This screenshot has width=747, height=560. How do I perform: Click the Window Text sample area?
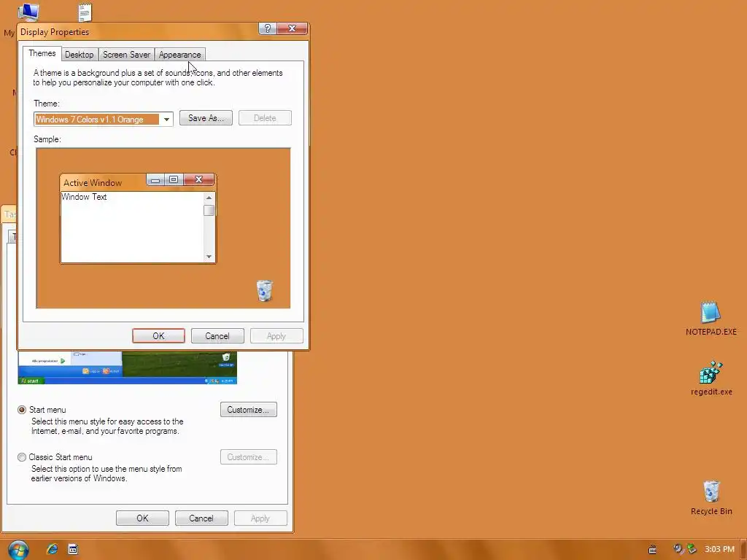[x=132, y=227]
